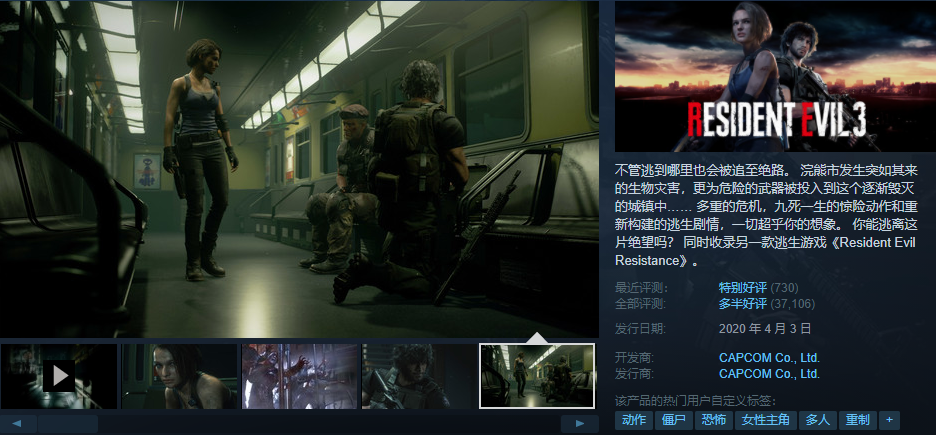Play the trailer video thumbnail
This screenshot has height=435, width=936.
click(x=58, y=376)
